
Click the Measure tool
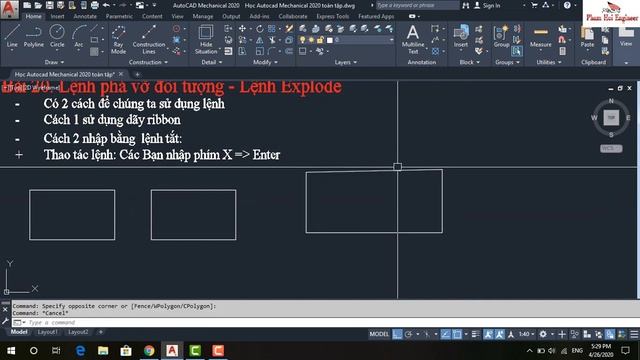(540, 36)
